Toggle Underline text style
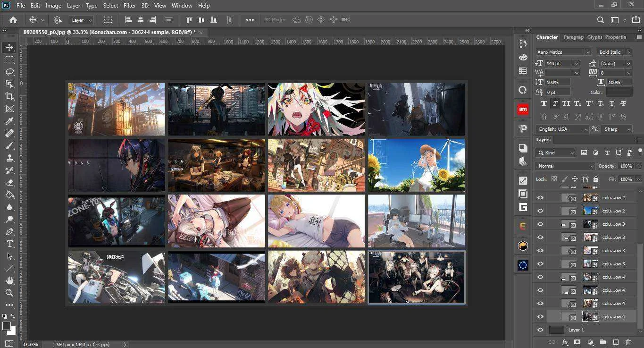The width and height of the screenshot is (644, 348). [612, 103]
